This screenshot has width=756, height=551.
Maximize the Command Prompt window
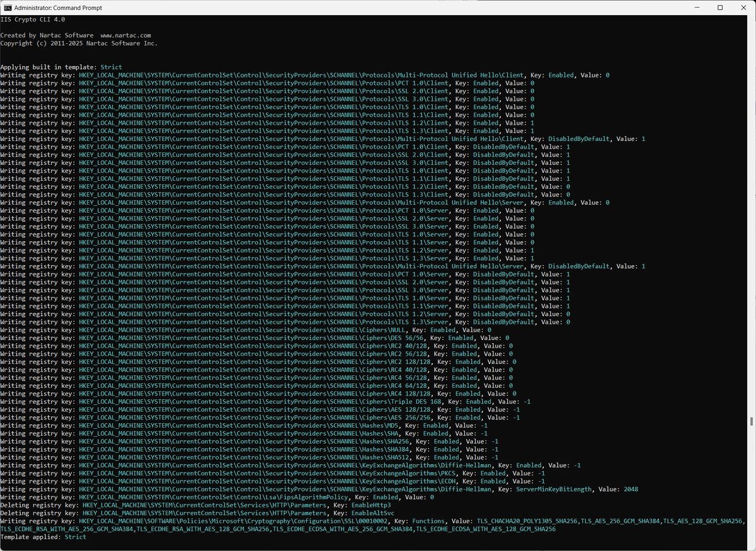click(x=719, y=7)
